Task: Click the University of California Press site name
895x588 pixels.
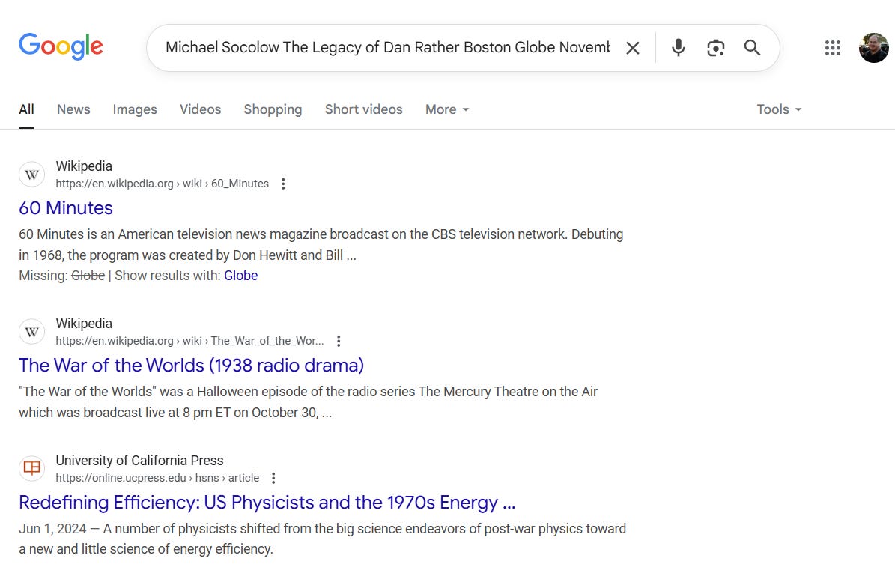Action: pos(140,460)
